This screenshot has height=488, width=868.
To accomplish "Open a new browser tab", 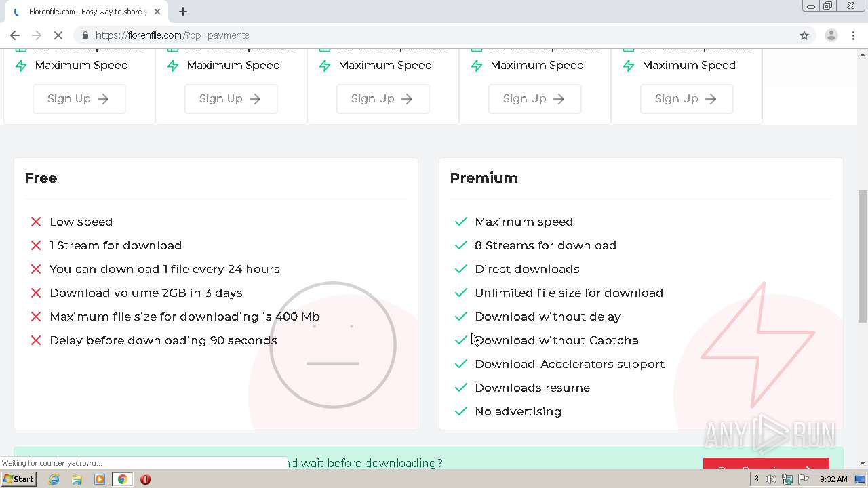I will coord(183,12).
